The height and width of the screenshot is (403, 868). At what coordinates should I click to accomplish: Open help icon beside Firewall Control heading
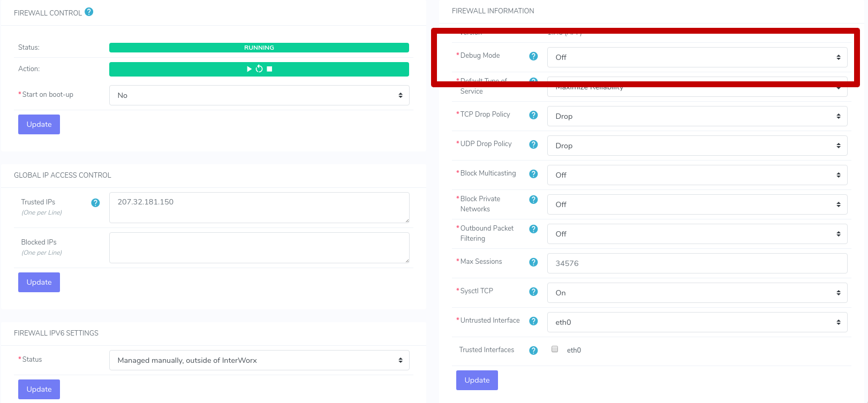click(89, 12)
